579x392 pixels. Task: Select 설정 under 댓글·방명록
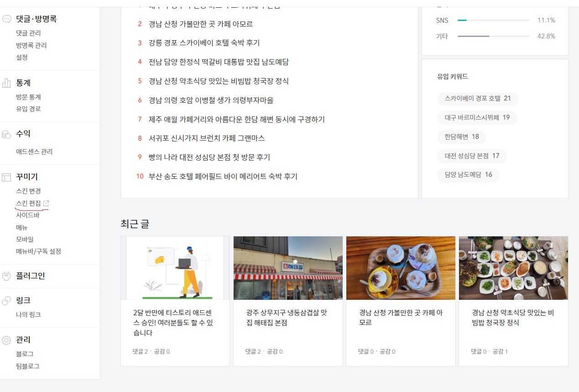coord(22,57)
